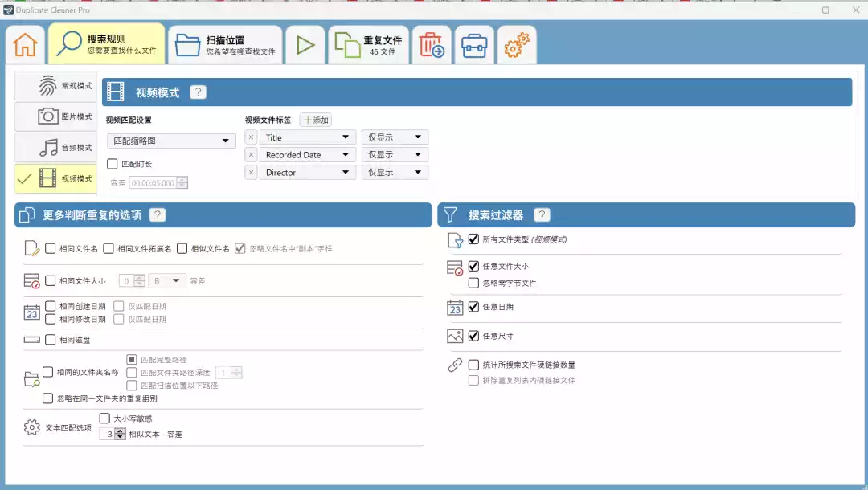Enable 匹配时长 checkbox
Screen dimensions: 868x490
pos(113,164)
